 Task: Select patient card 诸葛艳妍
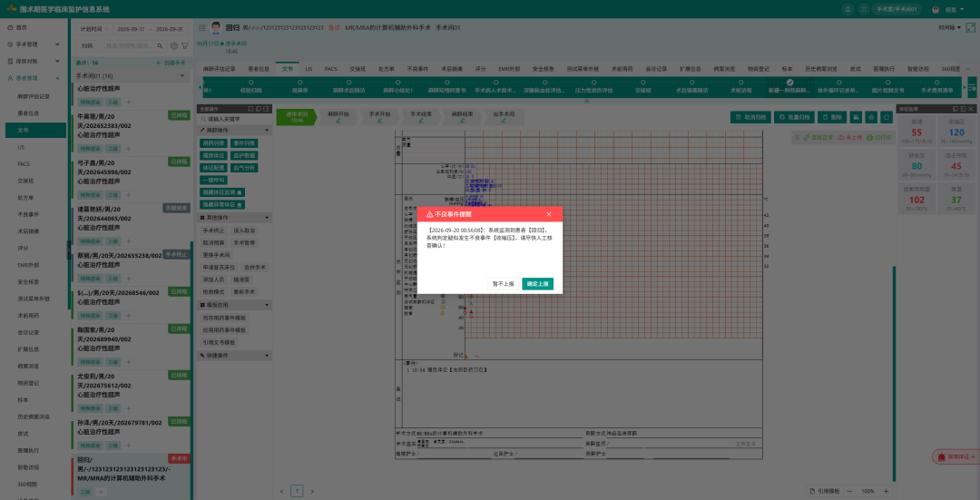(x=132, y=224)
